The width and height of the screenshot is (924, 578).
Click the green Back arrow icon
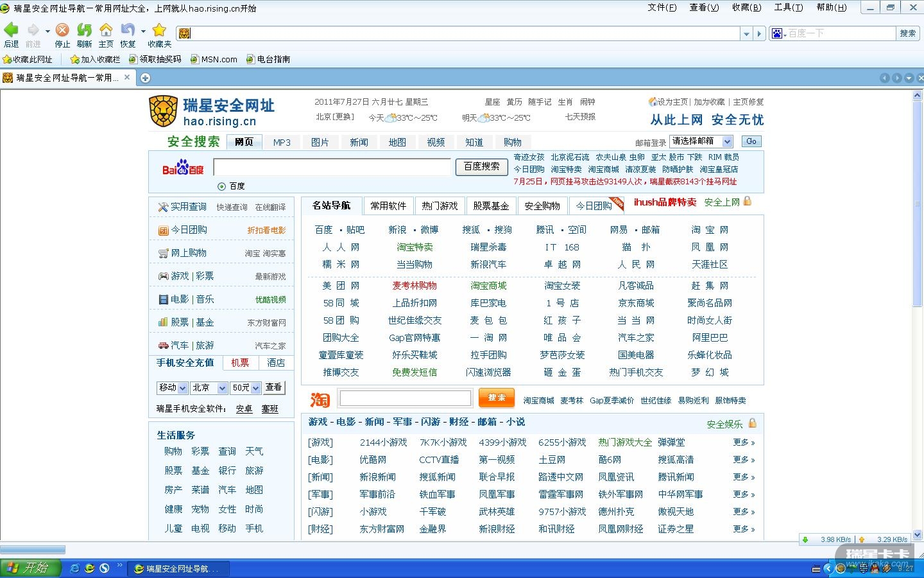click(x=11, y=30)
